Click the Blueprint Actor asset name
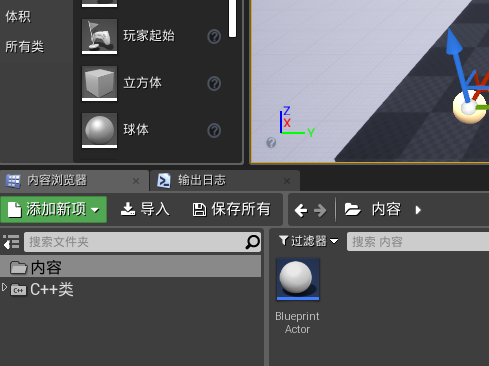The height and width of the screenshot is (366, 489). (297, 323)
